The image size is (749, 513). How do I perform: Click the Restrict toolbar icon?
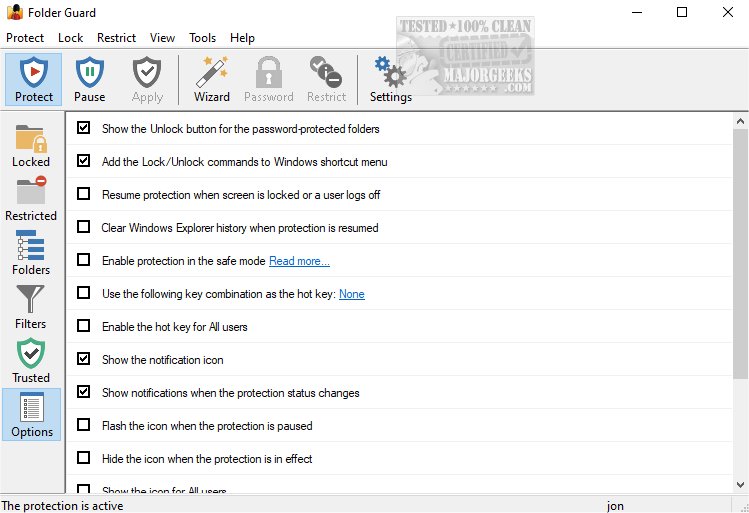326,79
